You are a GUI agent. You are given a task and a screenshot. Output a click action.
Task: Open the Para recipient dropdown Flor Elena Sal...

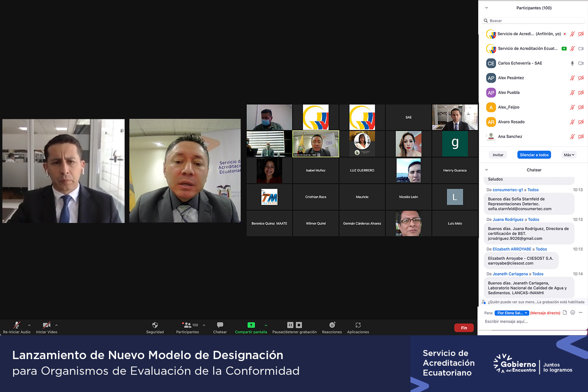coord(512,313)
